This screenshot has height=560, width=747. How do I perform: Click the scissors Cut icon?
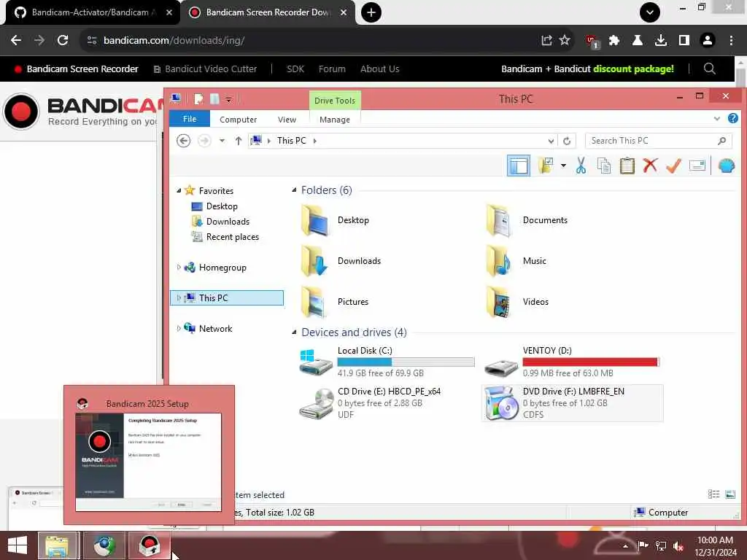[581, 166]
